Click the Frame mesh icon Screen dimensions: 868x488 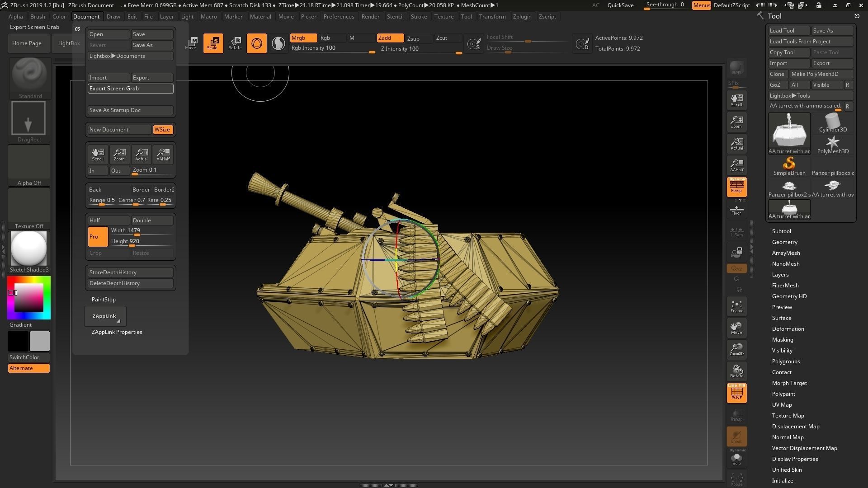click(x=736, y=307)
